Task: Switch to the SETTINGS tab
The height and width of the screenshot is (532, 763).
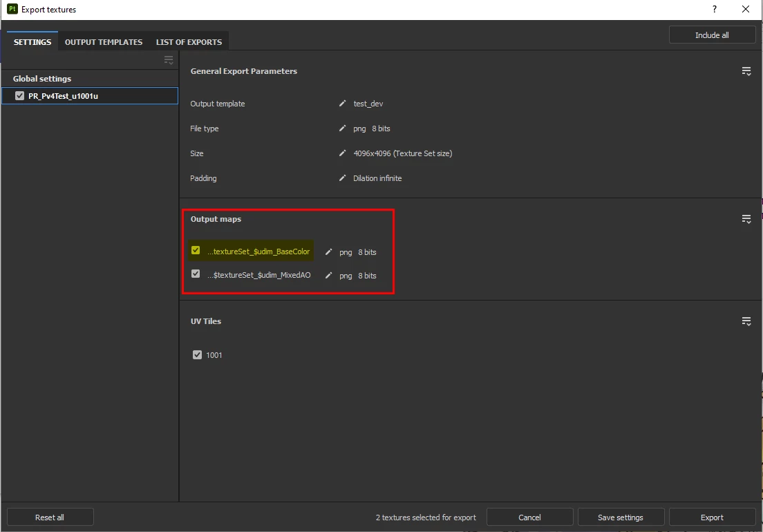Action: (x=32, y=42)
